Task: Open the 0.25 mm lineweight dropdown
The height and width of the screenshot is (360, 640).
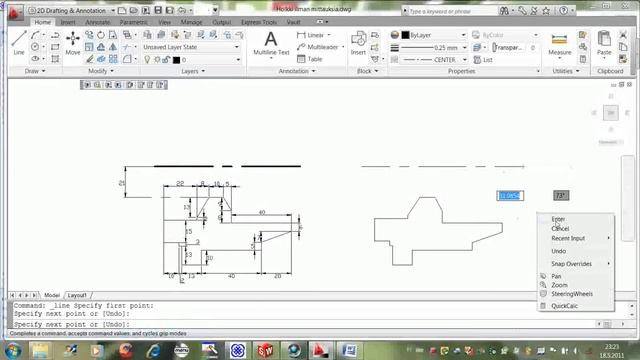Action: [464, 48]
